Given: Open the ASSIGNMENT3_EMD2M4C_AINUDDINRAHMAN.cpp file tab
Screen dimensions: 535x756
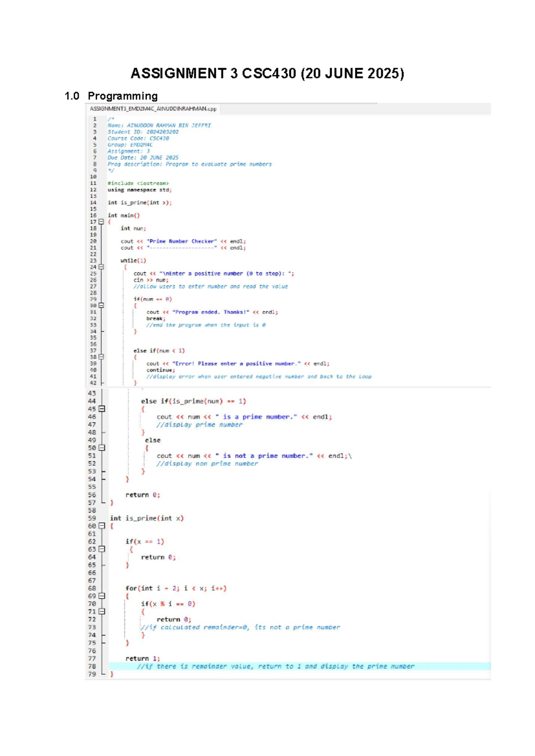Looking at the screenshot, I should coord(153,109).
